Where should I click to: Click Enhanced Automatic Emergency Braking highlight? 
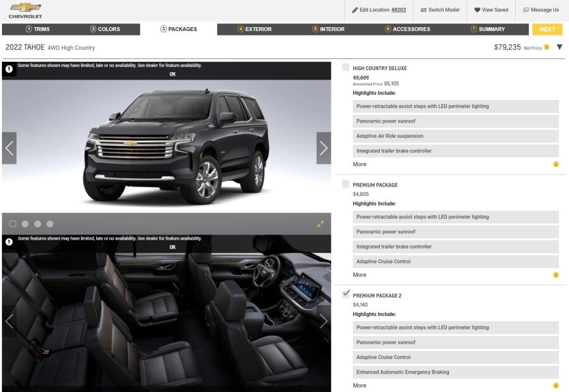[455, 372]
